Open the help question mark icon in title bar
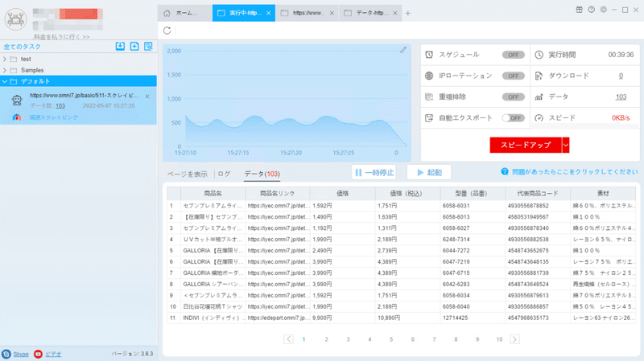 click(592, 10)
